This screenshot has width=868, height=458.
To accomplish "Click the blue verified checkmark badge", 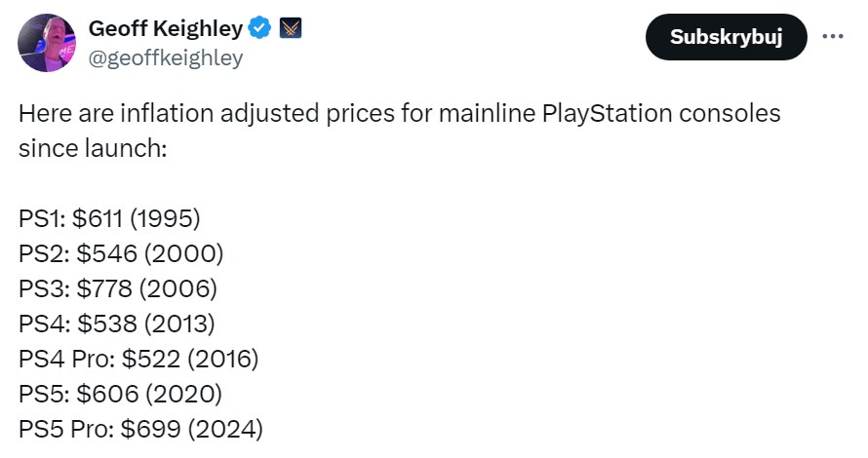I will coord(258,29).
